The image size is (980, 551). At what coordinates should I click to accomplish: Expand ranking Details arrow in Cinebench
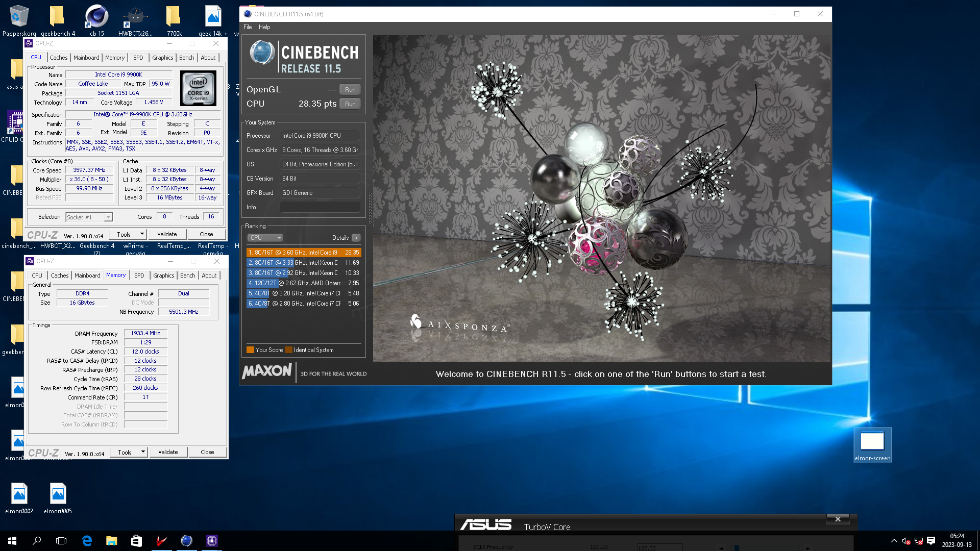pyautogui.click(x=356, y=238)
